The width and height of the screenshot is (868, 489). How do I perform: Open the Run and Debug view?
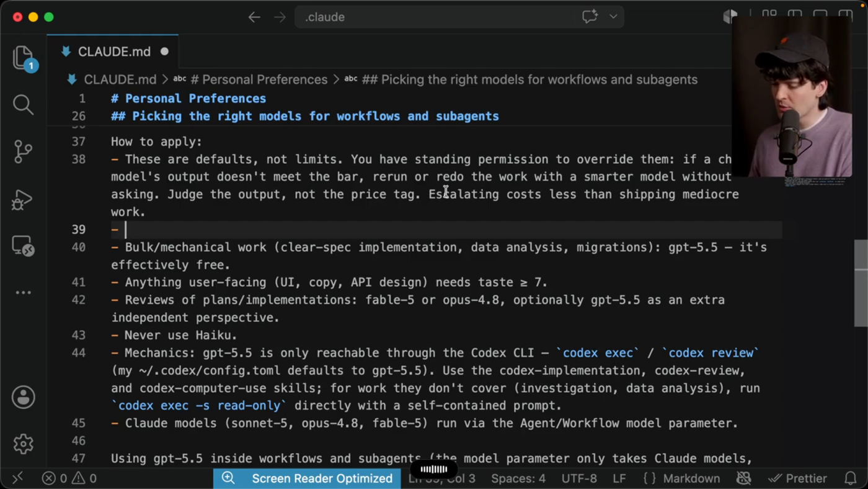coord(22,199)
